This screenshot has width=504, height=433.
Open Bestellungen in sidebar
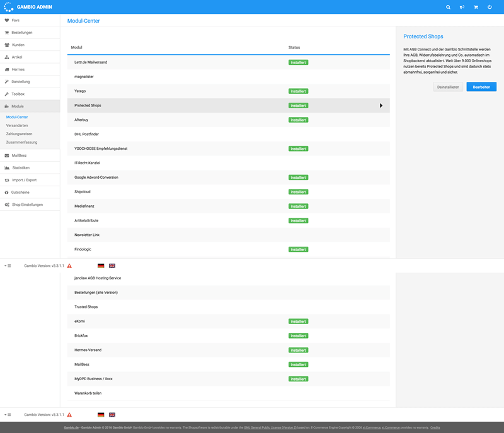point(30,33)
